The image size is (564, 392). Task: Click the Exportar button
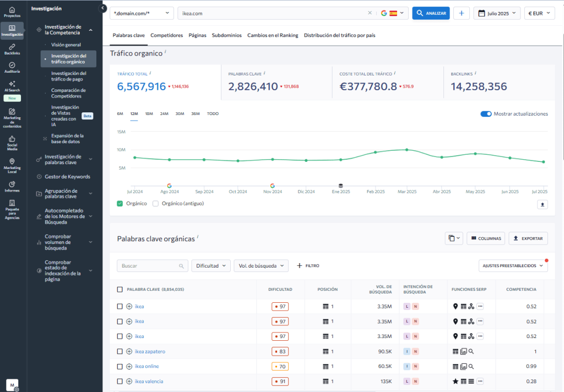coord(528,238)
